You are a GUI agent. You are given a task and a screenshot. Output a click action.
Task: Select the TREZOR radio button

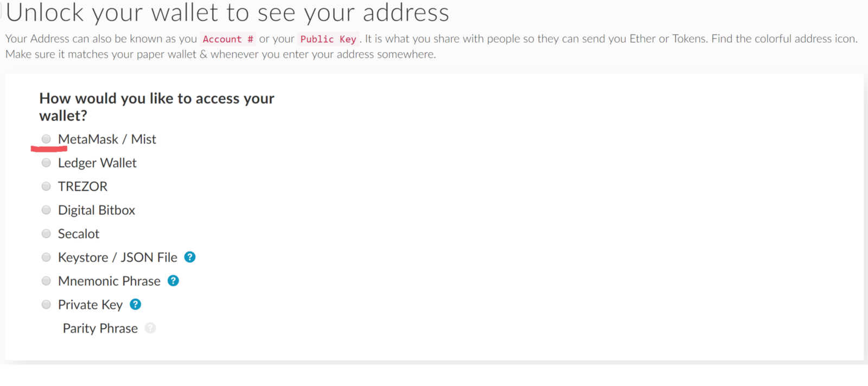coord(46,186)
